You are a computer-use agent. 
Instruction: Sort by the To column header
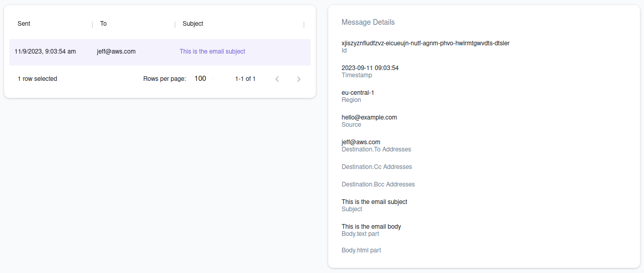coord(103,24)
